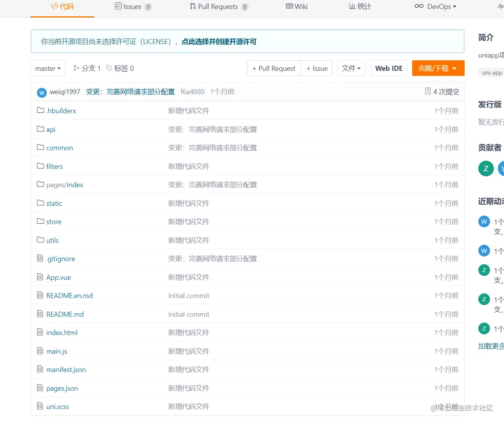Open the store folder

(54, 222)
